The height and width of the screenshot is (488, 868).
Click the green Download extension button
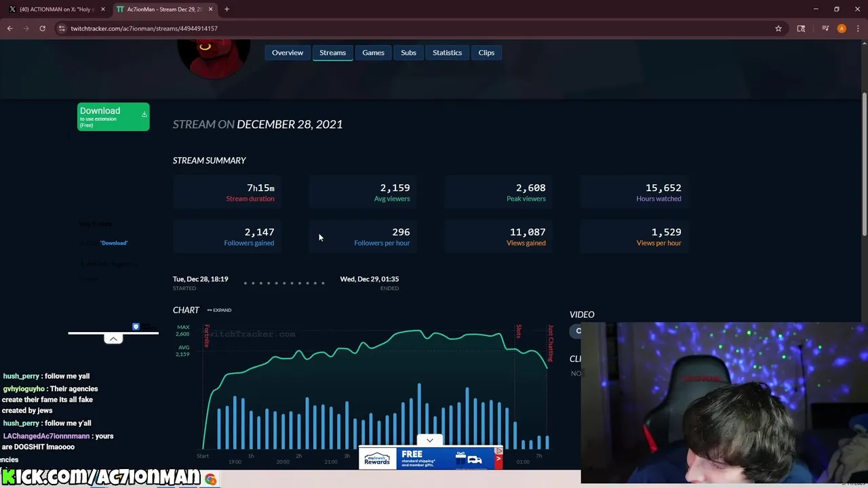click(x=113, y=117)
